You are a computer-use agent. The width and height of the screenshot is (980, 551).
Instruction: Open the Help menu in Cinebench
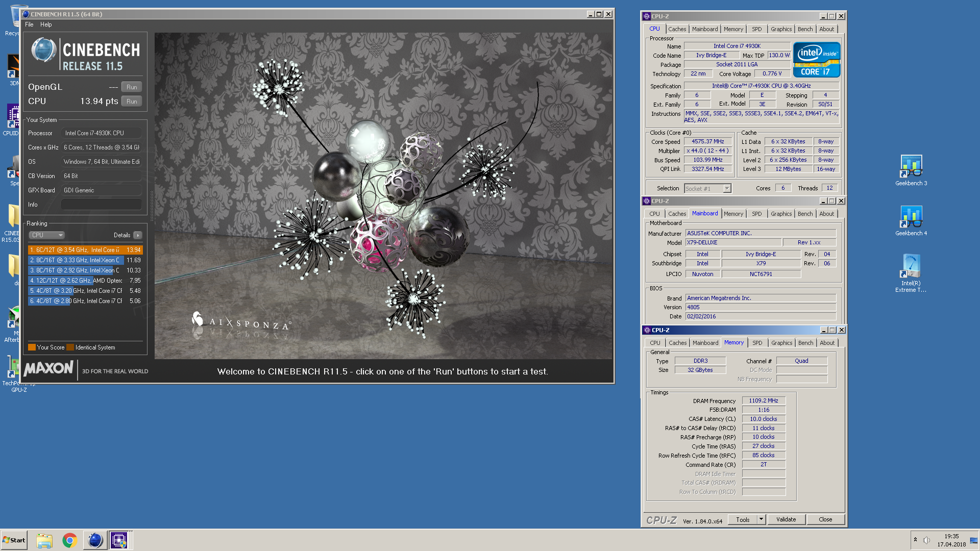point(46,24)
